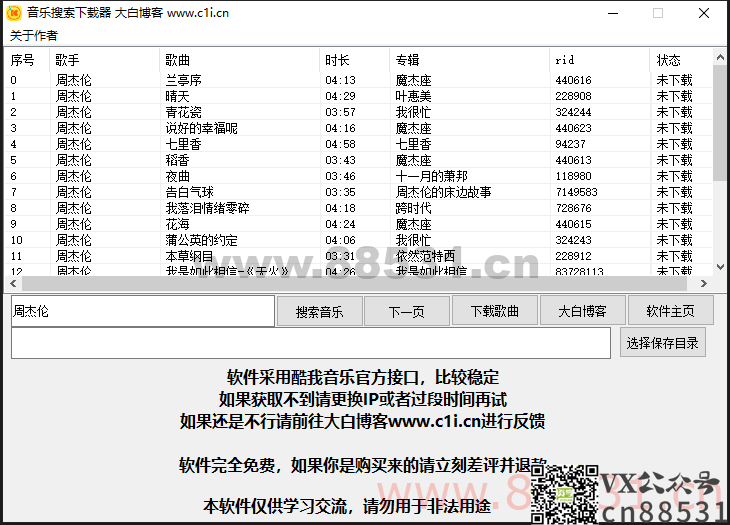Click the rid column header
Image resolution: width=730 pixels, height=525 pixels.
pyautogui.click(x=599, y=61)
